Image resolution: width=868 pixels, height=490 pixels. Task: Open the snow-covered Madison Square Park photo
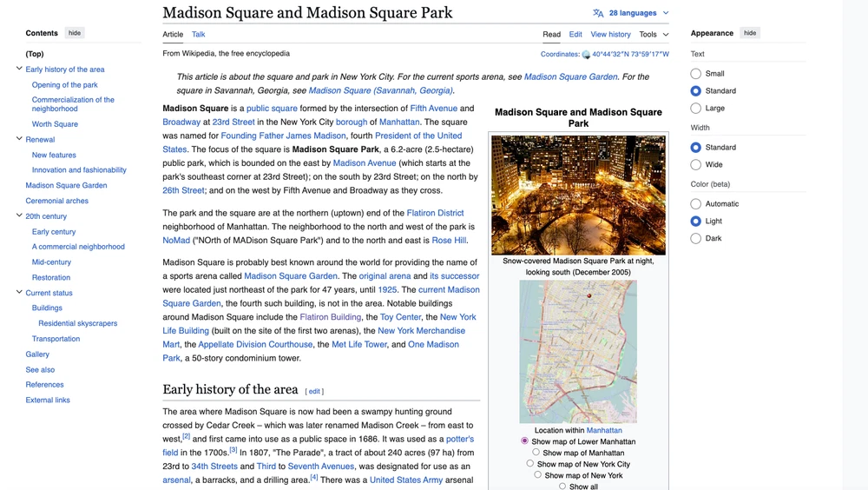point(578,195)
